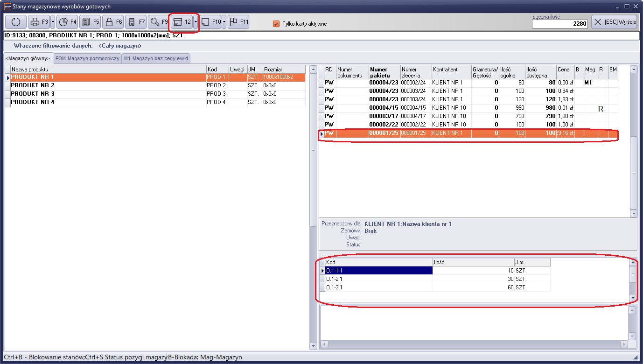The height and width of the screenshot is (364, 643).
Task: Select the PRODUKT NR 3 row
Action: [33, 94]
